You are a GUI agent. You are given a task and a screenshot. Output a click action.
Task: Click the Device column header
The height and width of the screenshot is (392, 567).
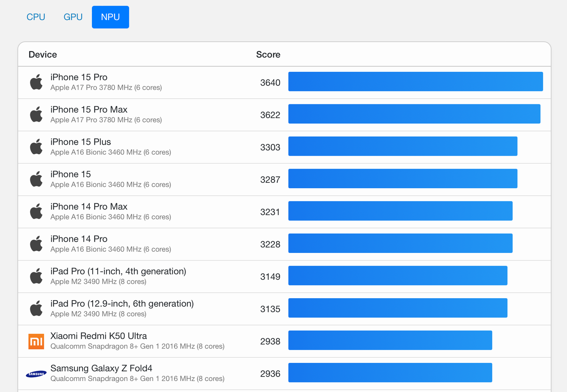pyautogui.click(x=43, y=54)
